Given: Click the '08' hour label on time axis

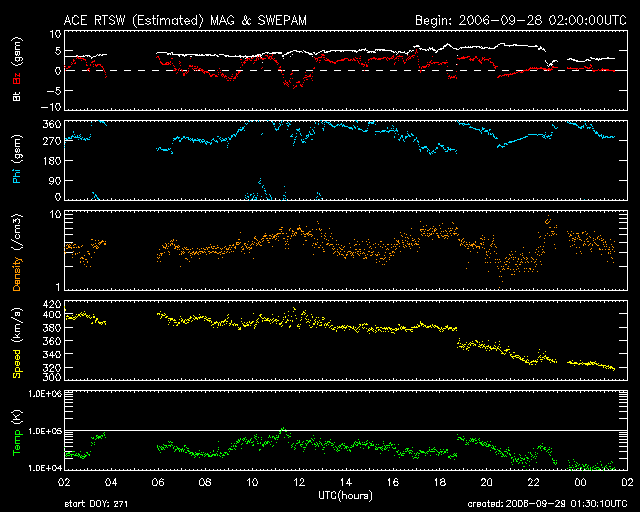Looking at the screenshot, I should pos(205,482).
